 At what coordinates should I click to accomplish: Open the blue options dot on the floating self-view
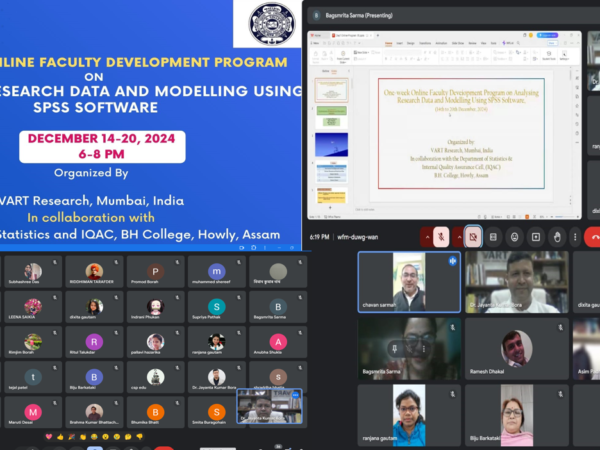point(295,395)
